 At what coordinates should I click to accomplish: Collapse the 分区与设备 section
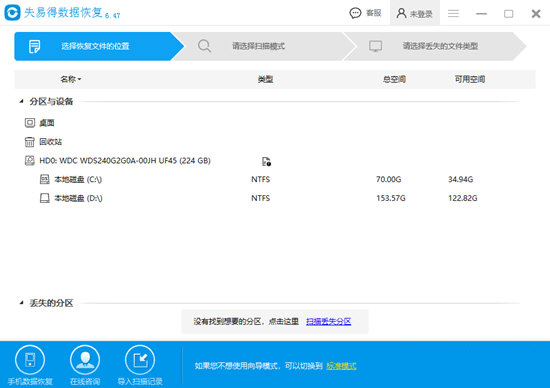pyautogui.click(x=21, y=101)
